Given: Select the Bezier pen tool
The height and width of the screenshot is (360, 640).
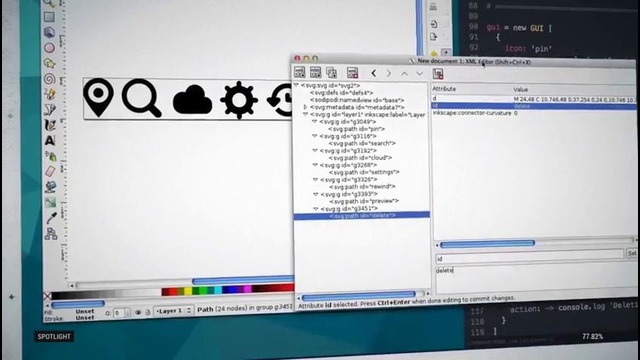Looking at the screenshot, I should [50, 109].
